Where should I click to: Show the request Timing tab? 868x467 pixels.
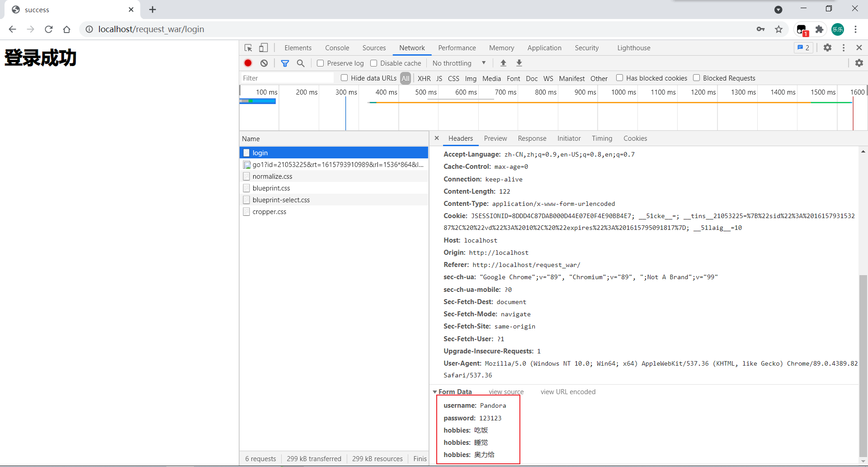(602, 138)
